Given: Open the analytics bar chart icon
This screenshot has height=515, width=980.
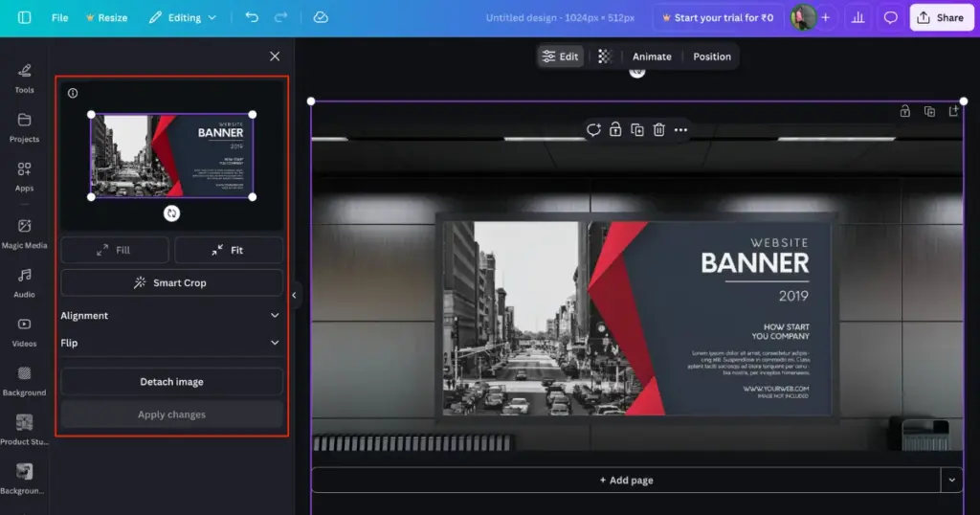Looking at the screenshot, I should (857, 17).
